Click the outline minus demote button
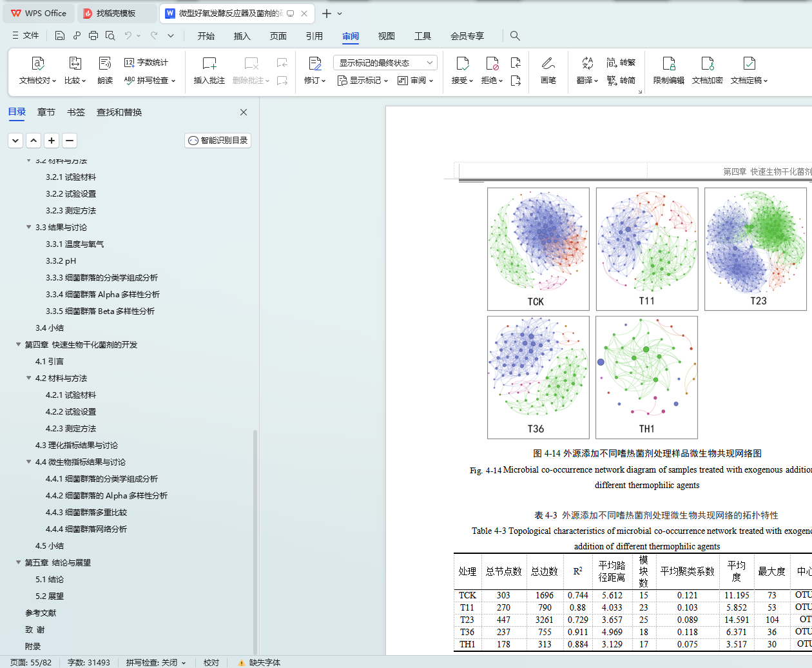The height and width of the screenshot is (668, 812). (x=70, y=140)
